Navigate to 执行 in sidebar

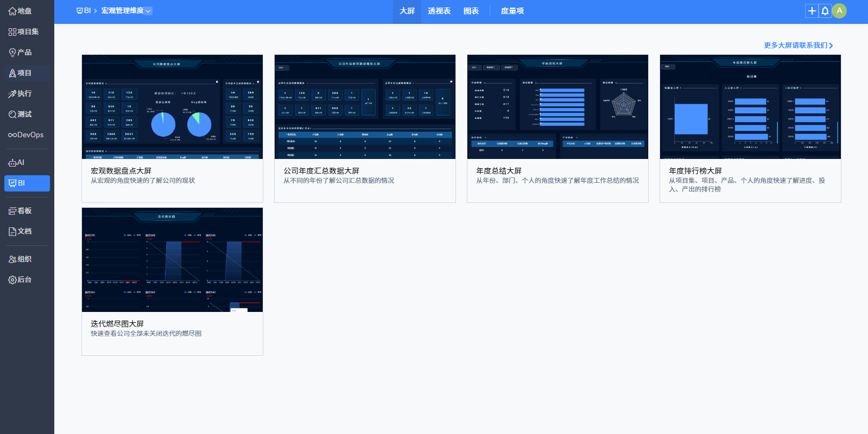[21, 94]
